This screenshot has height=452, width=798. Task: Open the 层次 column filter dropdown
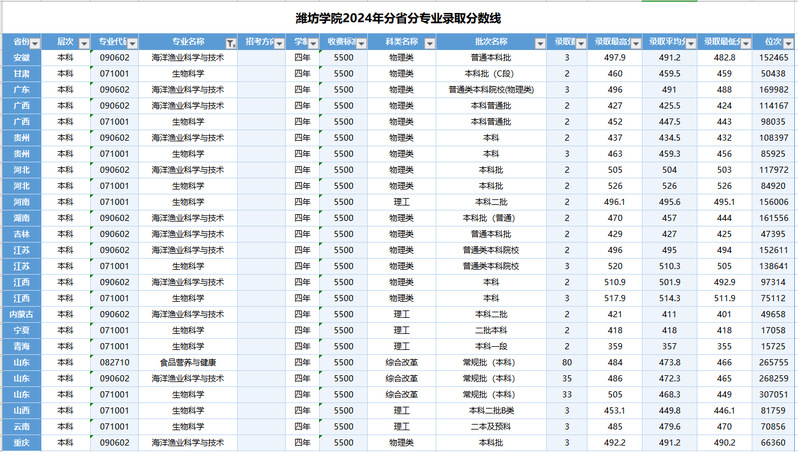pyautogui.click(x=82, y=43)
